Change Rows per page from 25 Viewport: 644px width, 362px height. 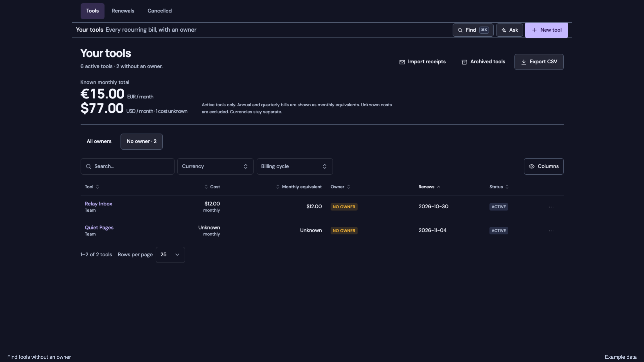(170, 255)
